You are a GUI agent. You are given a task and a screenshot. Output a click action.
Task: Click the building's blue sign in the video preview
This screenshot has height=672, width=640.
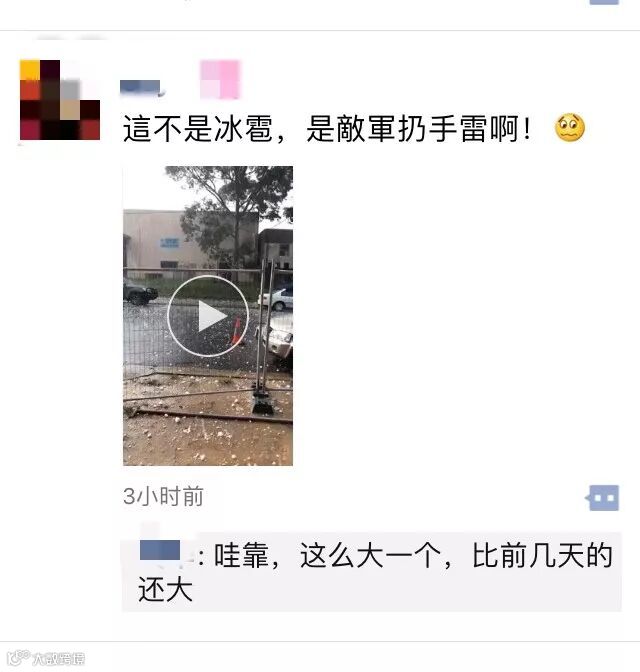point(170,243)
